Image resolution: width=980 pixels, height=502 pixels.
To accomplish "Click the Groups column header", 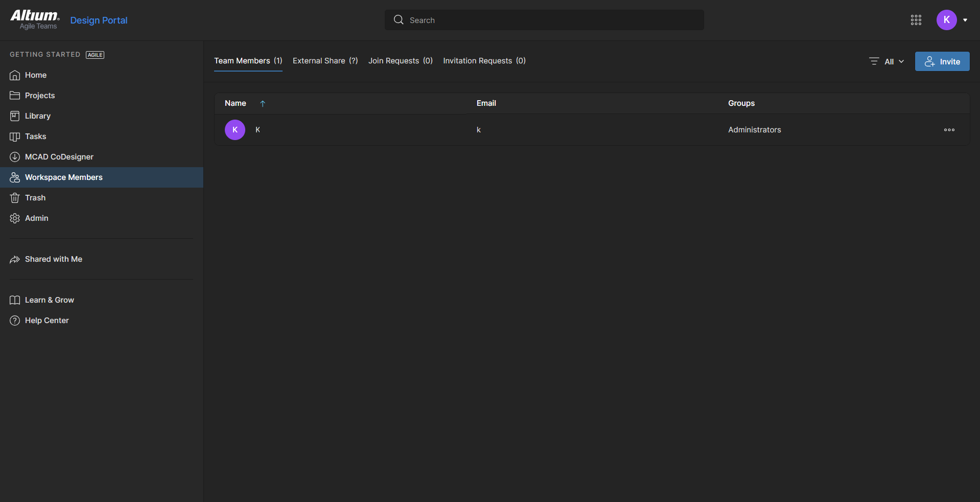I will point(741,103).
